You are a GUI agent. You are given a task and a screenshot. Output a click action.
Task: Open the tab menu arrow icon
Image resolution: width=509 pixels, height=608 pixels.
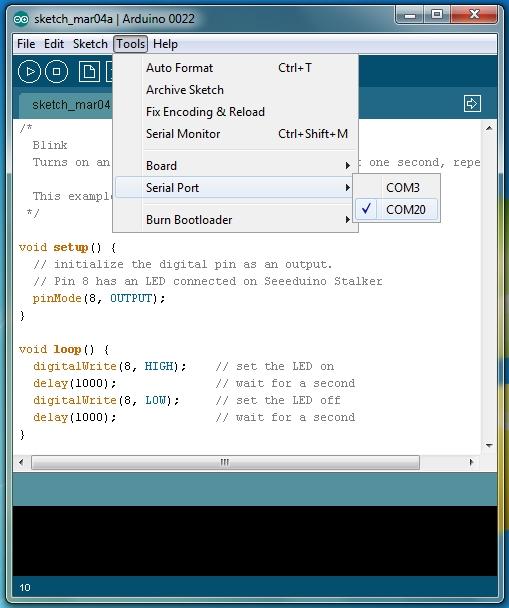pos(472,104)
